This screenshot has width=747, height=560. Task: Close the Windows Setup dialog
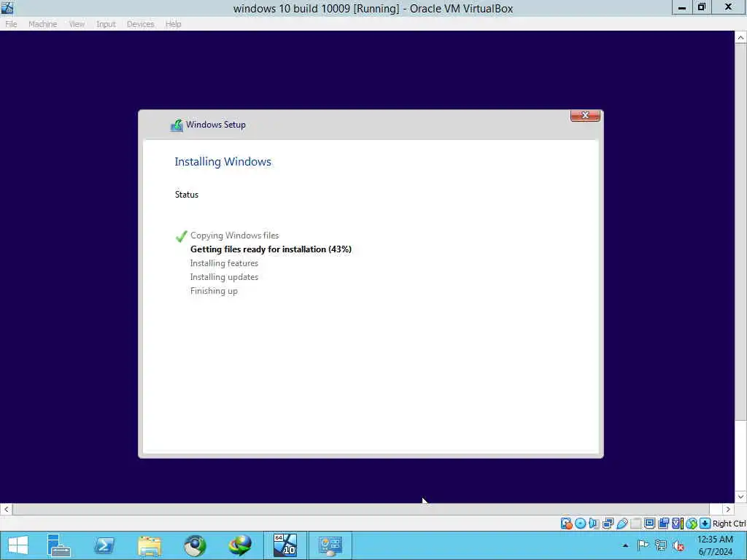[x=585, y=115]
